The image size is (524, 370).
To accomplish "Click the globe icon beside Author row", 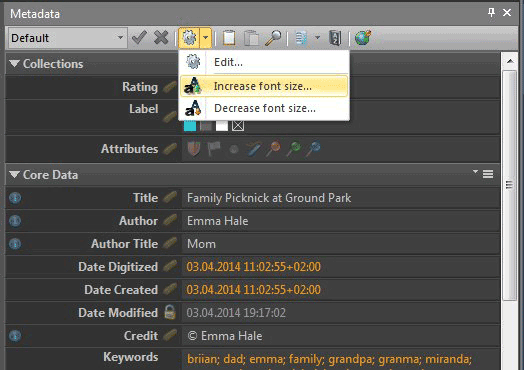I will 15,221.
